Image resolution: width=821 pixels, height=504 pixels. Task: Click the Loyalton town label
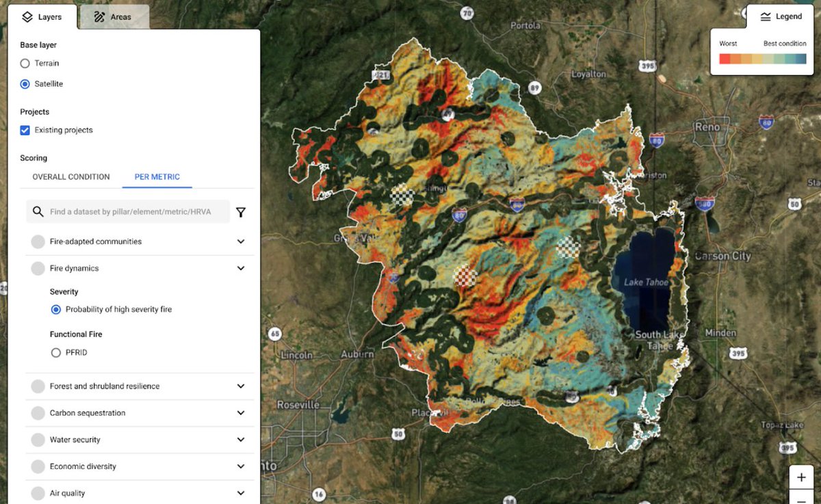click(588, 74)
